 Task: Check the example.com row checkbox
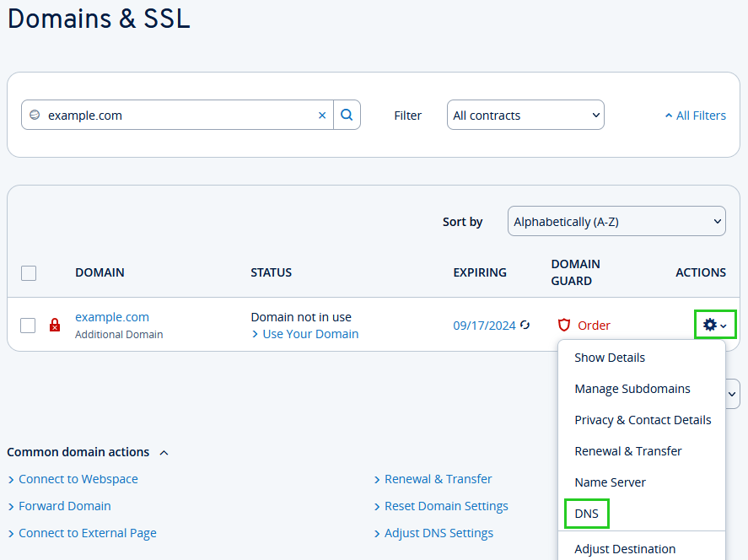[28, 325]
